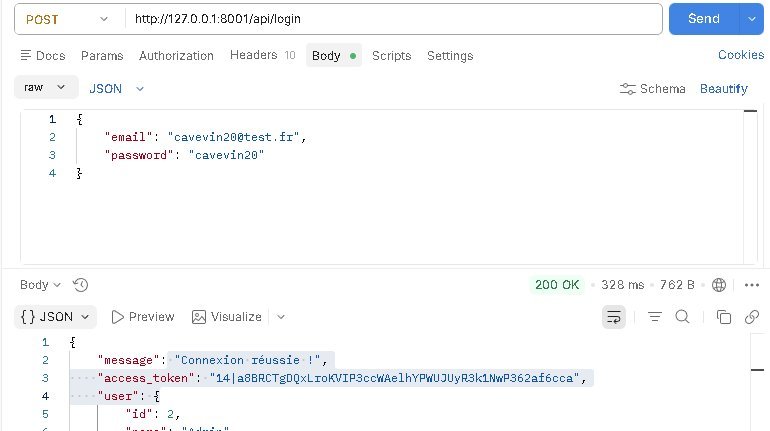Switch response view to Visualize
Image resolution: width=770 pixels, height=431 pixels.
tap(226, 317)
